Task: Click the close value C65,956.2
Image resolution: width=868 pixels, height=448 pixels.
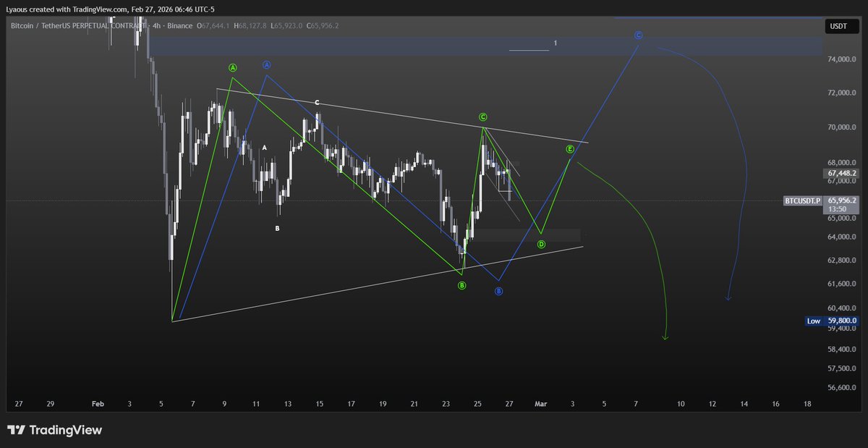Action: 322,25
